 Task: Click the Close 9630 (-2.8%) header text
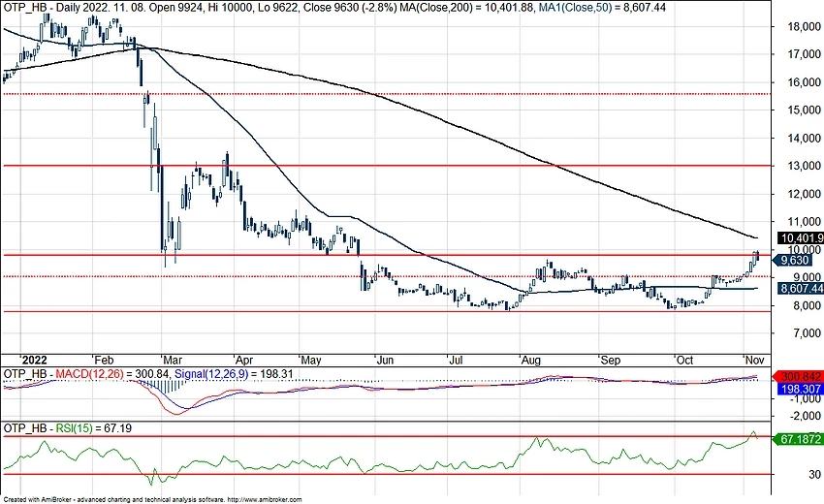[x=350, y=8]
